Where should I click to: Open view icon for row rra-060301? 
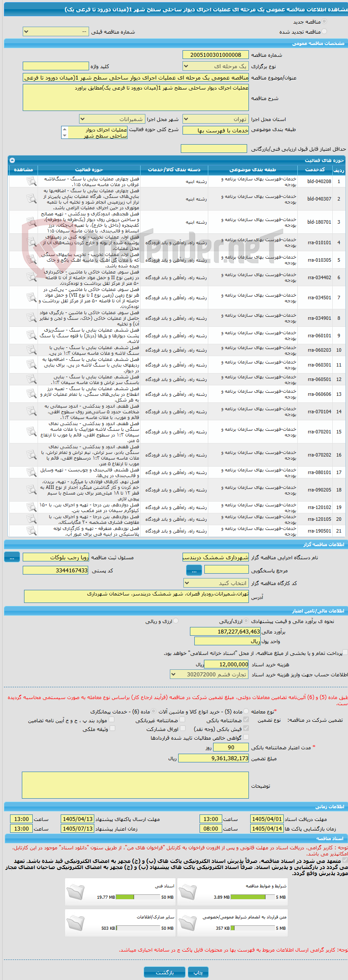pyautogui.click(x=31, y=365)
